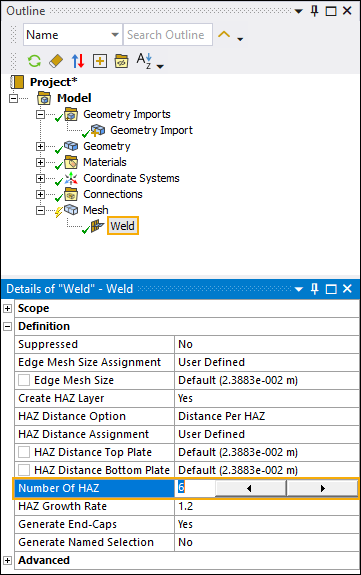Click the green refresh icon in Outline toolbar
The width and height of the screenshot is (361, 575).
tap(34, 61)
